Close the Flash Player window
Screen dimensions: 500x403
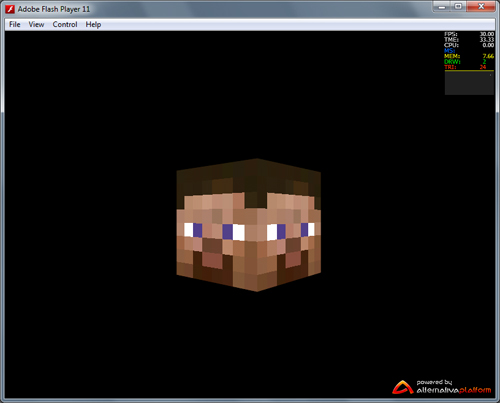click(x=481, y=7)
